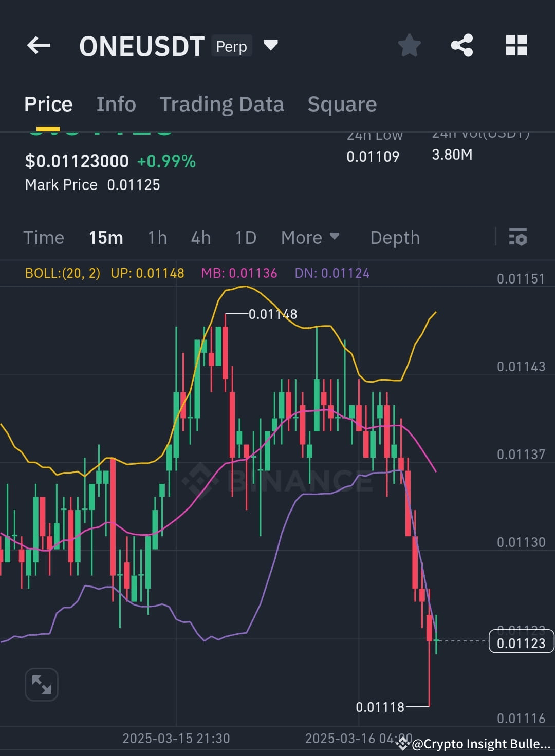Screen dimensions: 555x756
Task: Switch to the Trading Data tab
Action: [222, 104]
